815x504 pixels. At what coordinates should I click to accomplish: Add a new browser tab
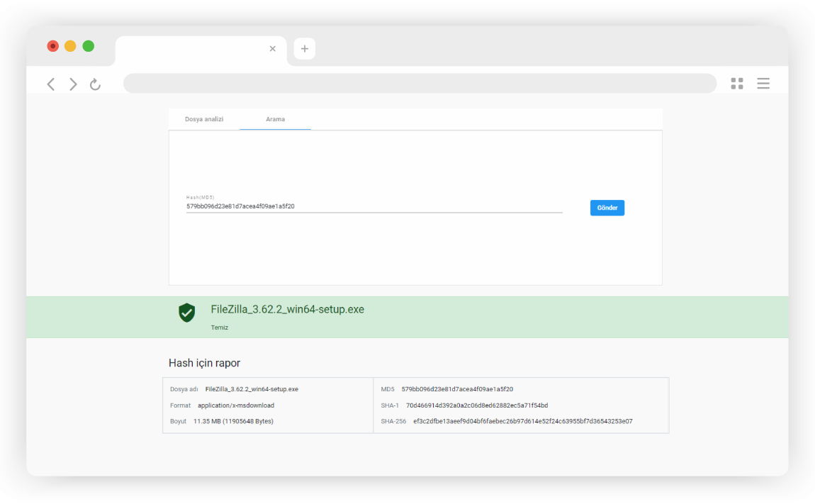coord(305,48)
